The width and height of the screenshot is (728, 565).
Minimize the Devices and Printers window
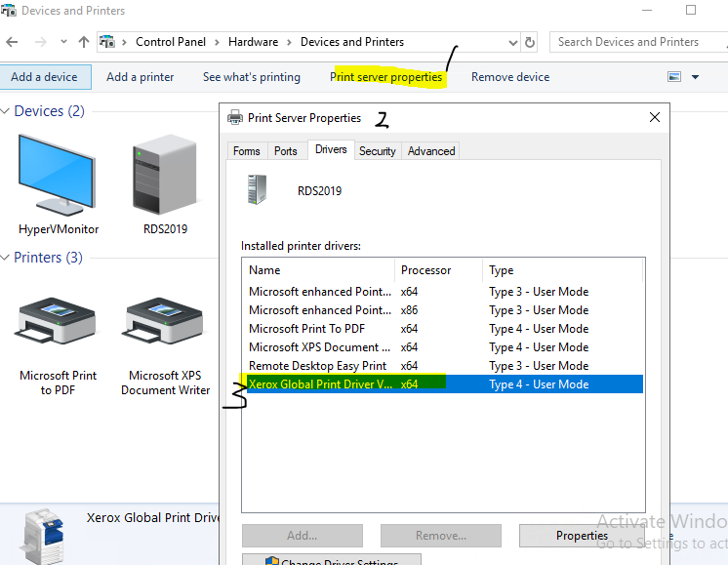click(x=647, y=10)
